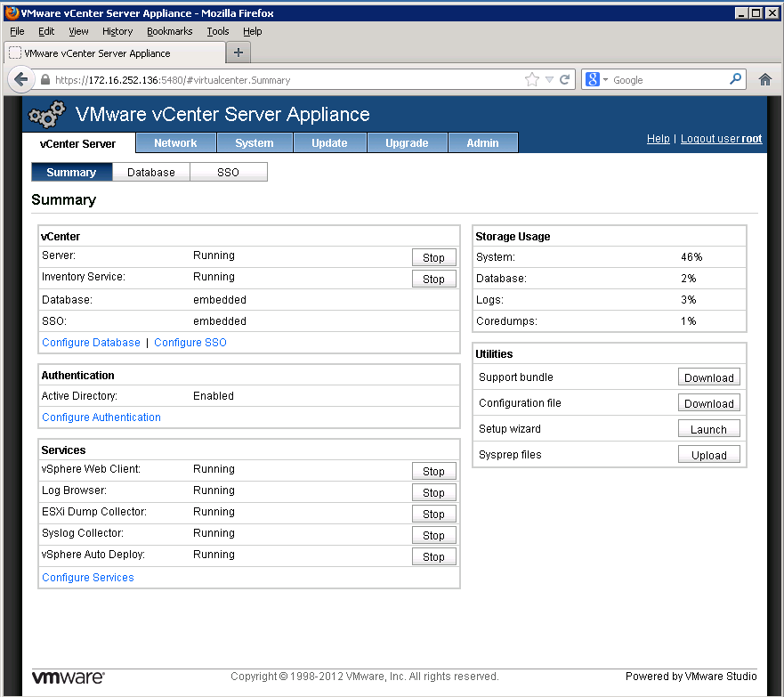Viewport: 784px width, 697px height.
Task: Open the Configure Services link
Action: (x=88, y=578)
